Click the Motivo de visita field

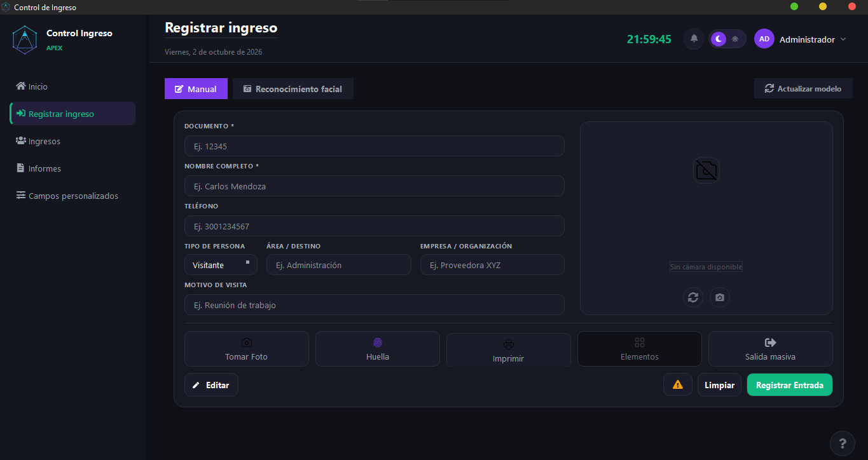[x=375, y=305]
